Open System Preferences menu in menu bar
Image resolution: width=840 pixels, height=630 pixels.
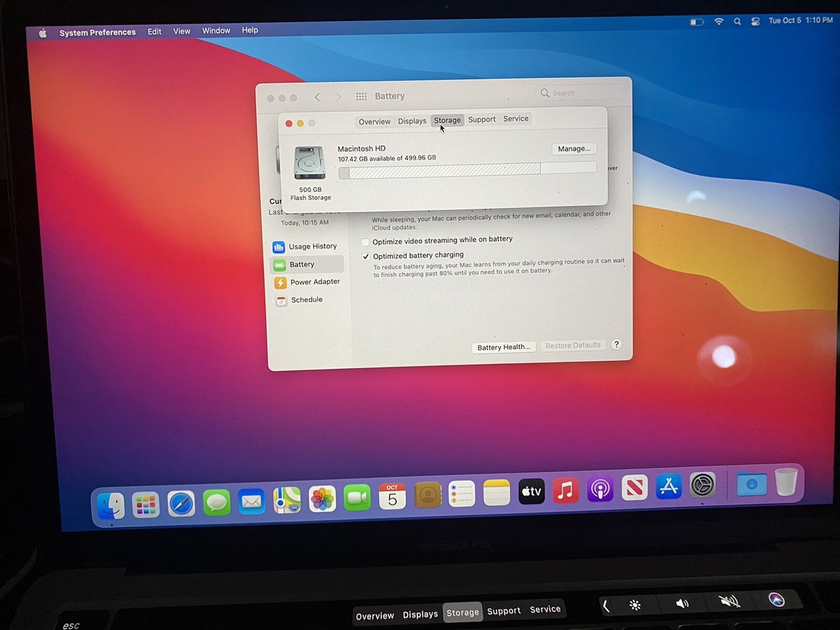click(x=97, y=33)
